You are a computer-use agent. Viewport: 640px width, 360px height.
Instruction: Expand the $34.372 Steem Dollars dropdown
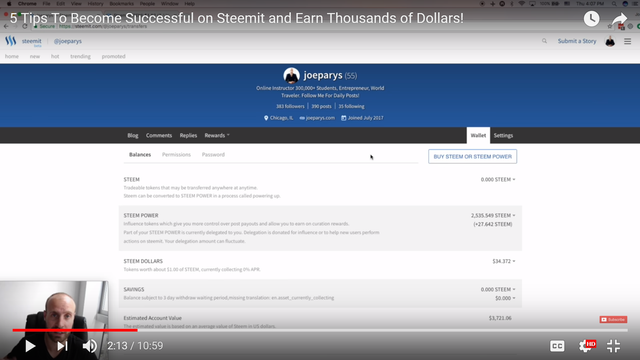(x=504, y=261)
